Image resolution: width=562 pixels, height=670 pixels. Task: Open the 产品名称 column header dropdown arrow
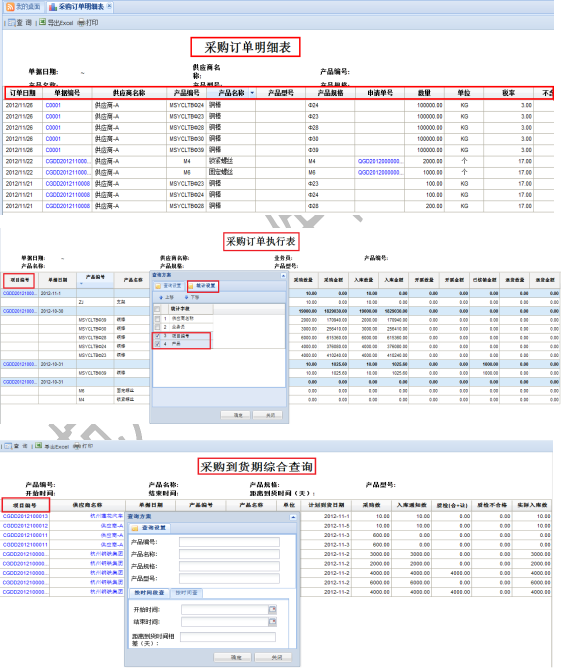(x=252, y=93)
